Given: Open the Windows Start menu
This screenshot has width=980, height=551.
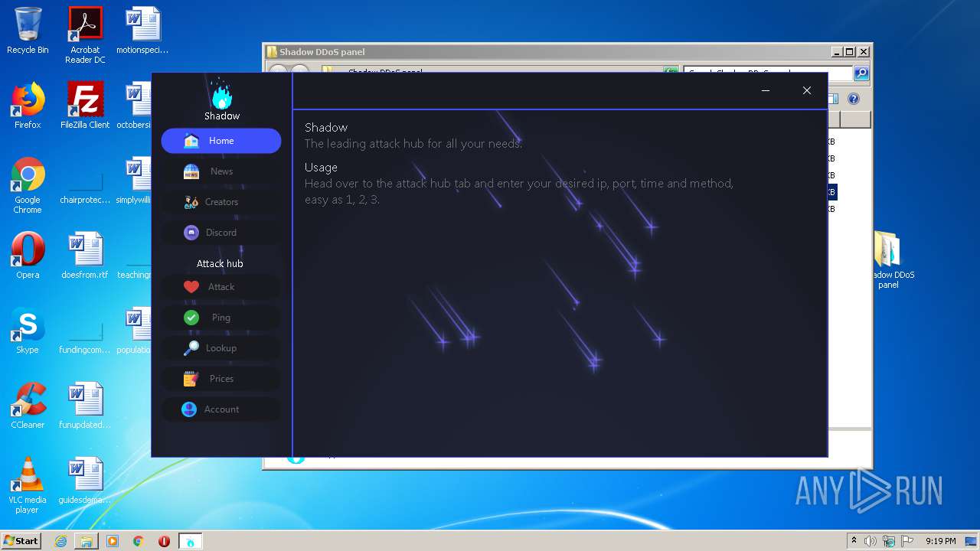Looking at the screenshot, I should tap(21, 541).
